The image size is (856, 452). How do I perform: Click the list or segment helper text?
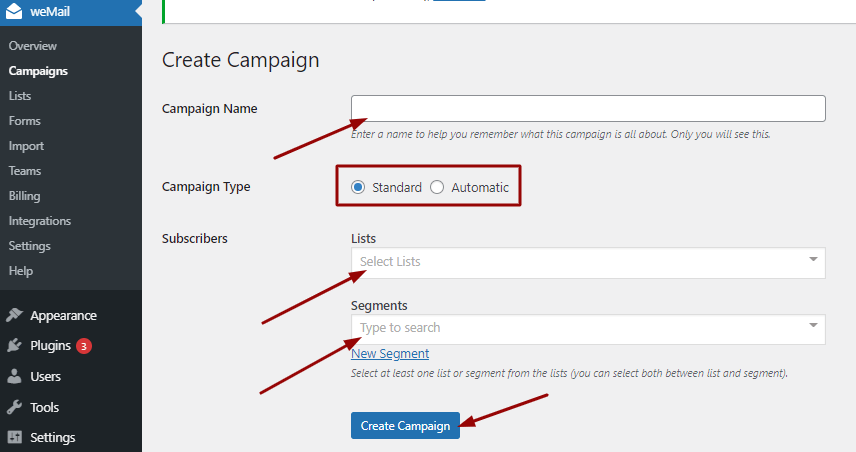(569, 373)
